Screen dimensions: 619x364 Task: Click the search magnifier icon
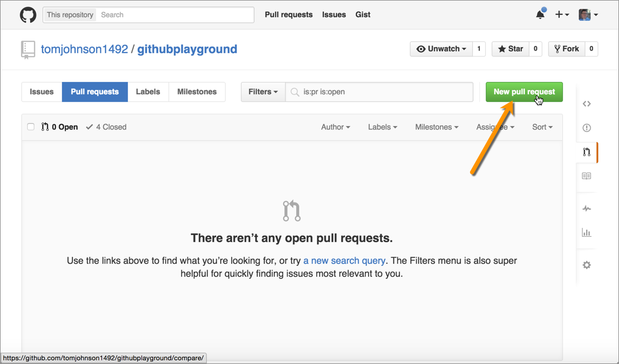tap(294, 92)
